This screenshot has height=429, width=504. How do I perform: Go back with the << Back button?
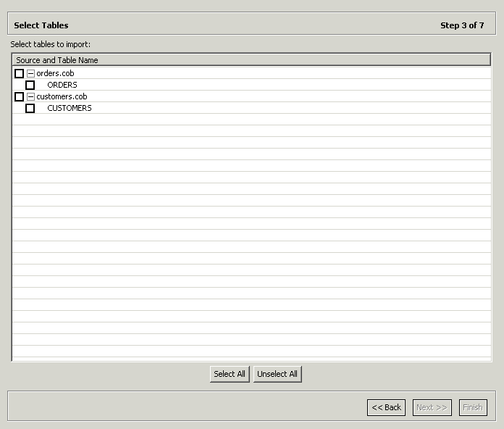386,407
